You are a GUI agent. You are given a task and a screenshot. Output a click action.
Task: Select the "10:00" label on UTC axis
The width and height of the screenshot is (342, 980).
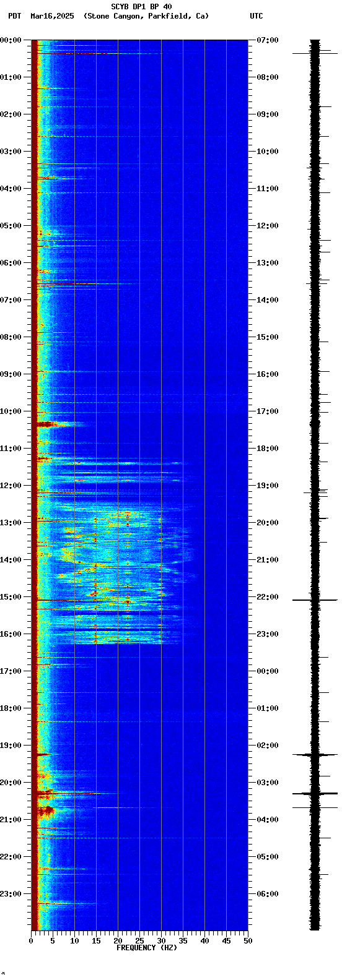tap(267, 152)
